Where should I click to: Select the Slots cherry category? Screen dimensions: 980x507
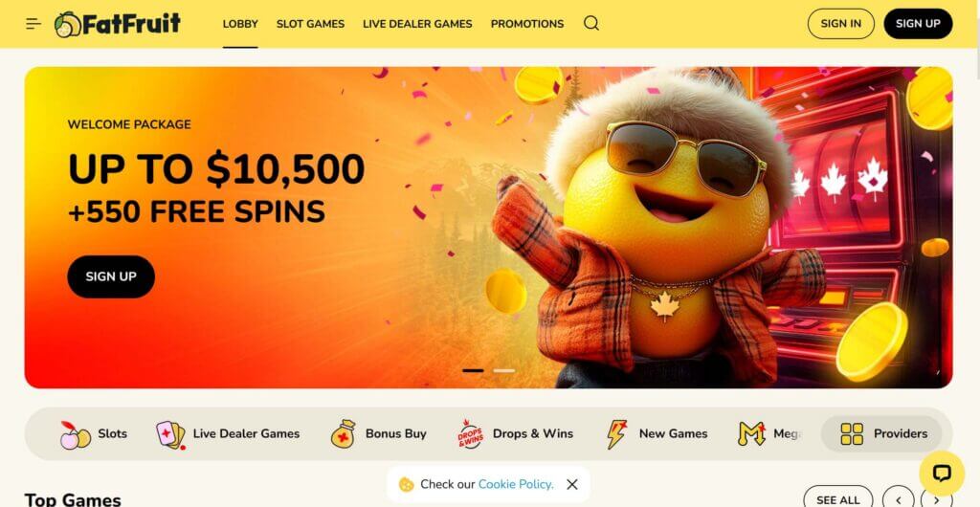click(94, 434)
